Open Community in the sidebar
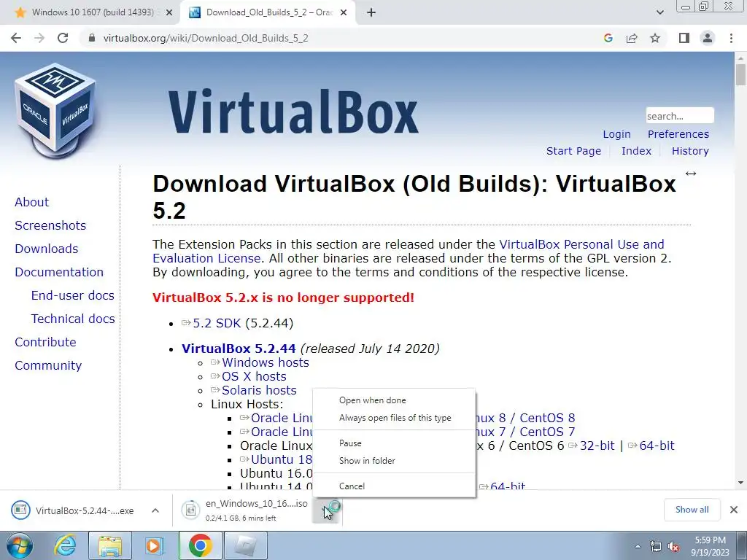Image resolution: width=747 pixels, height=560 pixels. coord(48,365)
